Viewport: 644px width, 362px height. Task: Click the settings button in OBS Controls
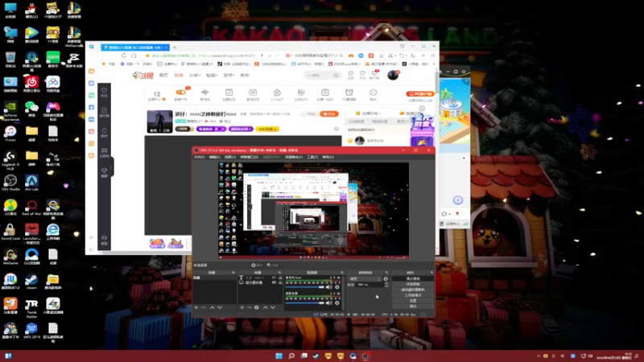pos(413,300)
